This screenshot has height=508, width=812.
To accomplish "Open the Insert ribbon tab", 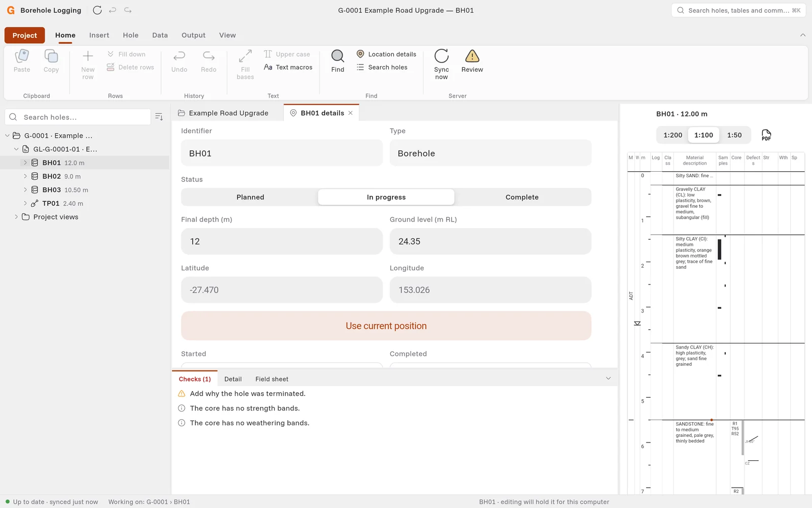I will [x=99, y=35].
